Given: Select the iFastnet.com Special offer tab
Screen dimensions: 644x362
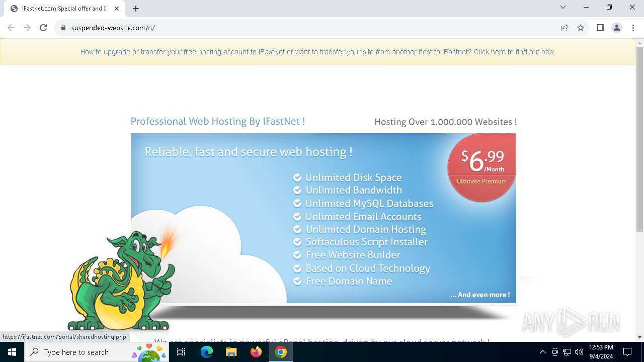Looking at the screenshot, I should click(x=64, y=9).
